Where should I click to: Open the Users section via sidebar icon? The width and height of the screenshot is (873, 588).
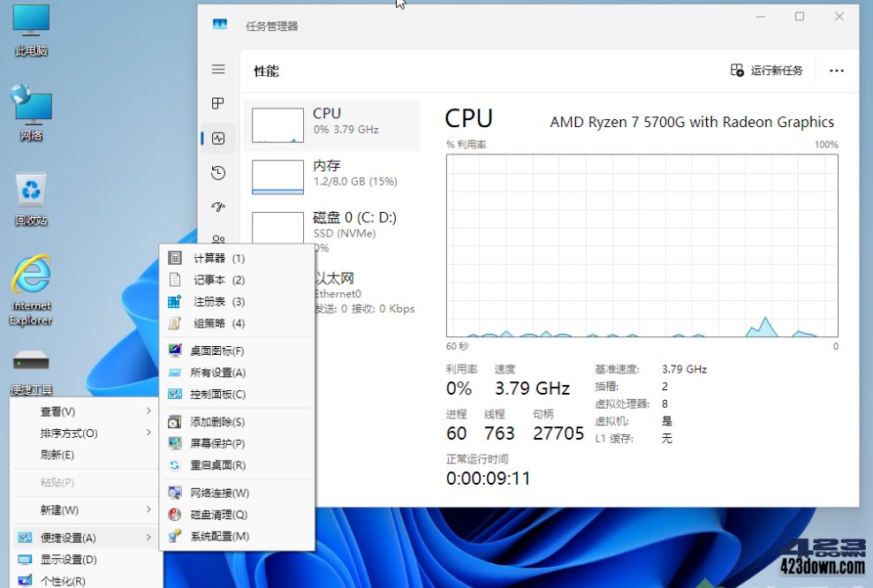point(218,239)
